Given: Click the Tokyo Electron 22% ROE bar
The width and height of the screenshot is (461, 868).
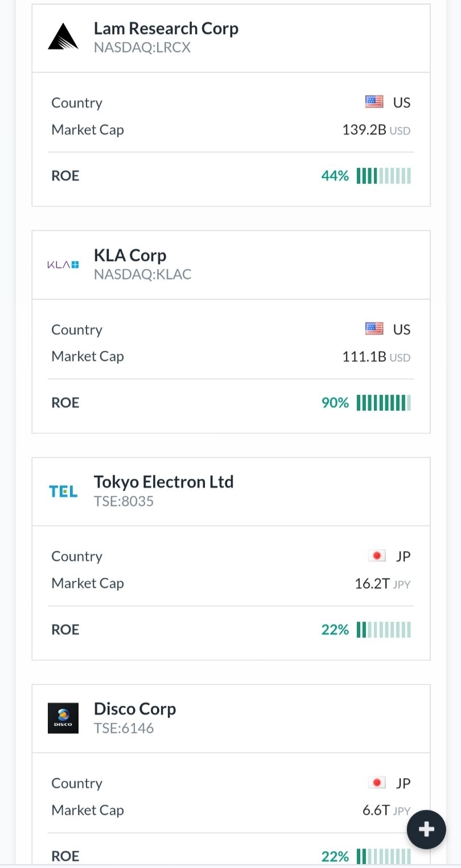Looking at the screenshot, I should click(384, 630).
